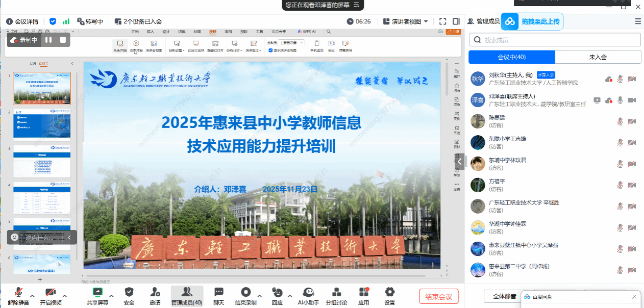The width and height of the screenshot is (644, 308).
Task: Click the End Meeting (结束会议) button
Action: [438, 296]
